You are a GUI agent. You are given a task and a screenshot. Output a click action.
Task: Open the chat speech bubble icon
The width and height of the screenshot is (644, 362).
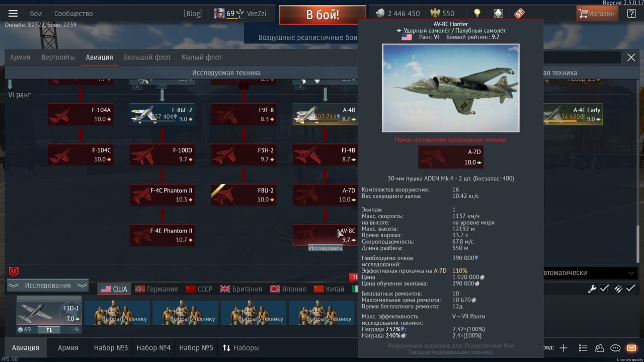(615, 348)
